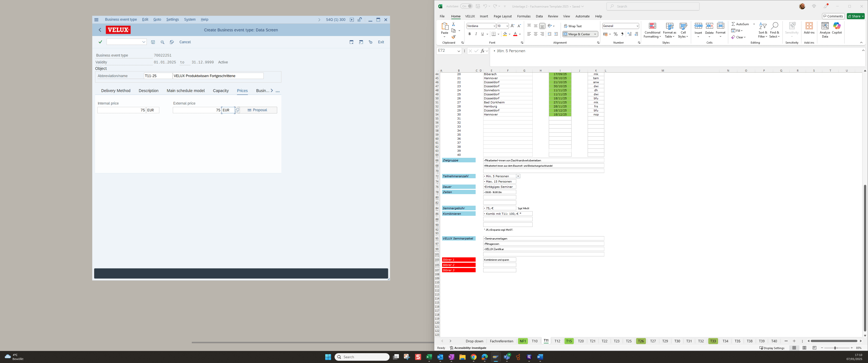Switch to the Capacity tab in SAP
The height and width of the screenshot is (363, 868).
[x=221, y=90]
